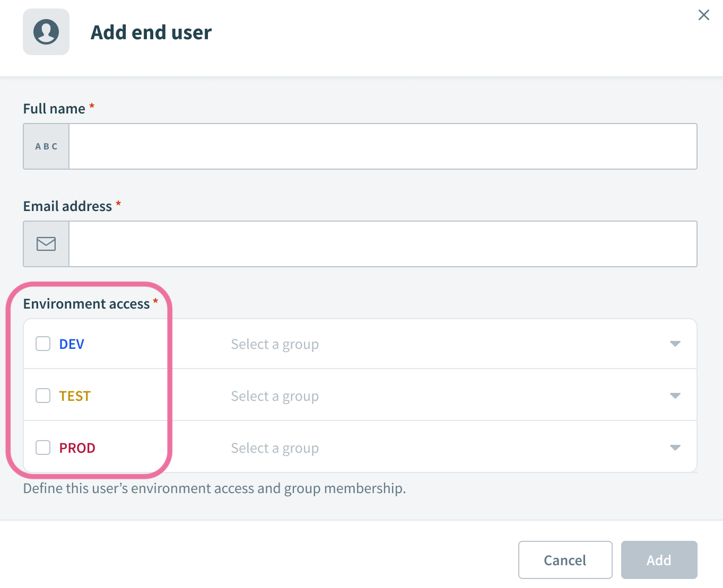The image size is (723, 588).
Task: Click the yellow TEST label text
Action: [75, 396]
